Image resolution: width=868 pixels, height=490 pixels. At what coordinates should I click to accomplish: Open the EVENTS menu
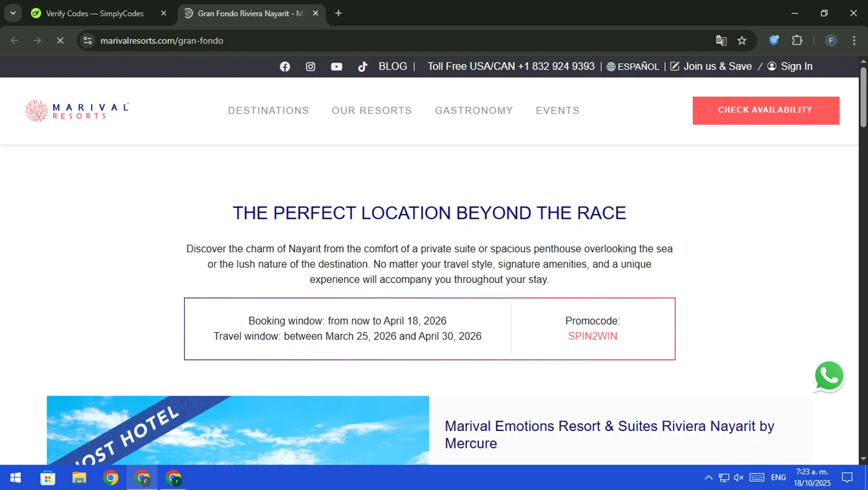click(557, 110)
